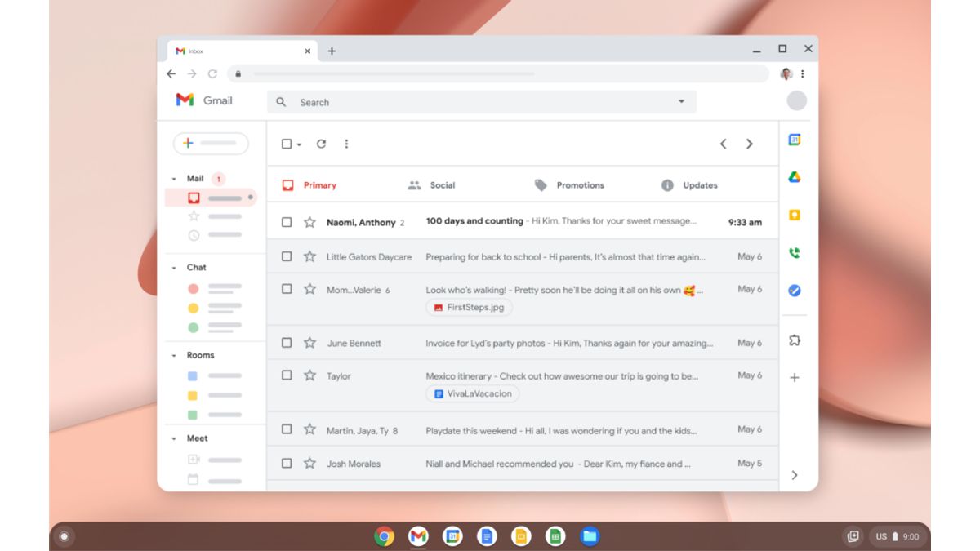Image resolution: width=980 pixels, height=551 pixels.
Task: Open the system status tray showing 9:00
Action: coord(898,536)
